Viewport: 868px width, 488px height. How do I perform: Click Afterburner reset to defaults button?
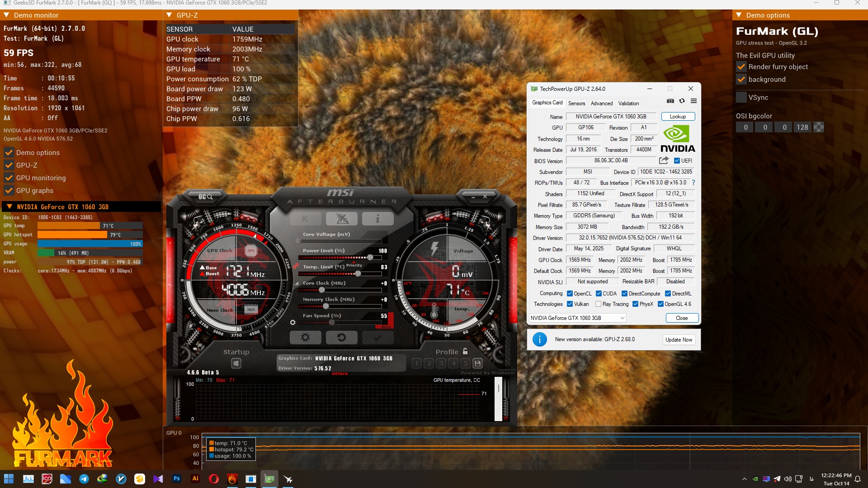(341, 337)
